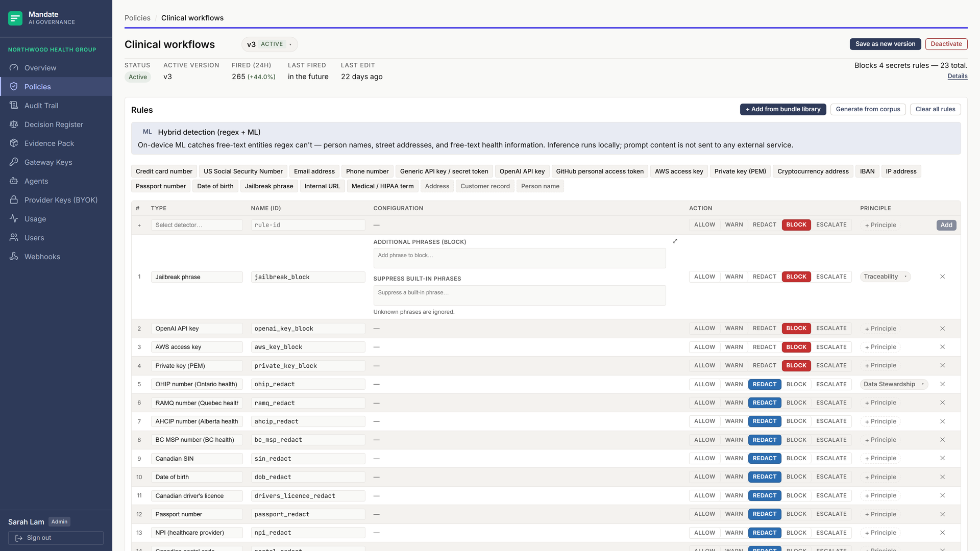Focus the Suppress a built-in phrase field
The image size is (980, 551).
tap(519, 295)
